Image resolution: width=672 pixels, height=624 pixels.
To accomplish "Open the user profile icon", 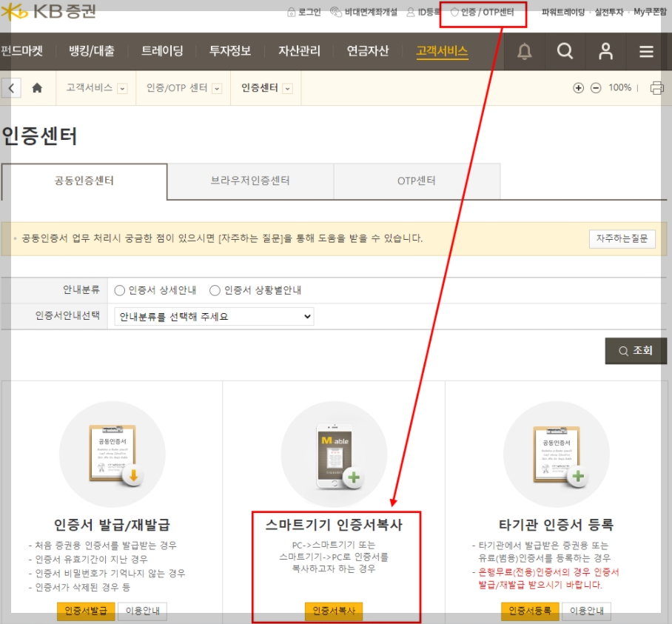I will point(605,51).
